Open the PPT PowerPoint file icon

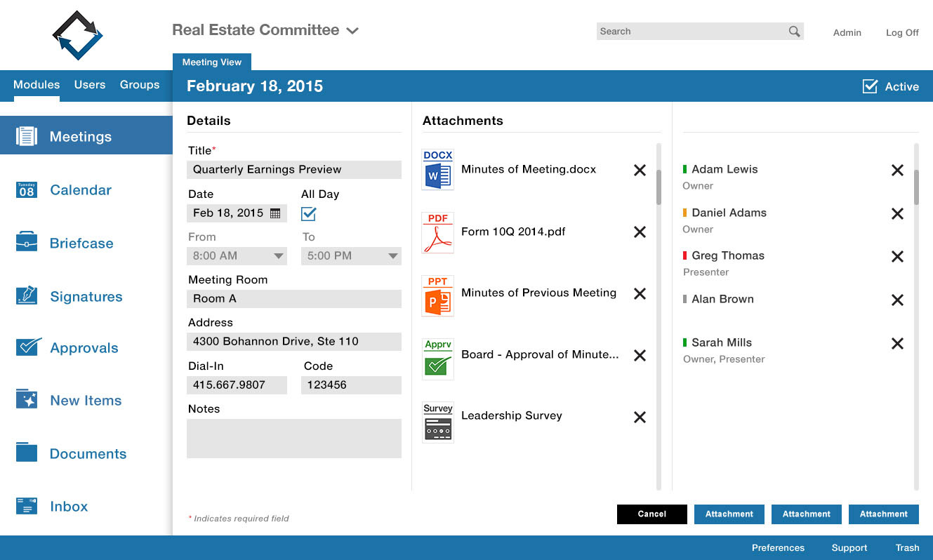point(438,295)
